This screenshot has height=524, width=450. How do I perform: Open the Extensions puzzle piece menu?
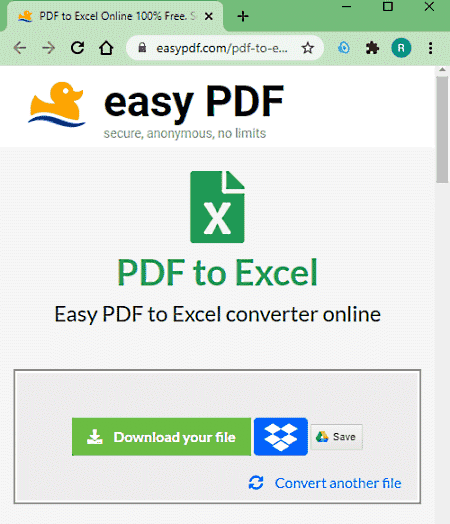(372, 48)
